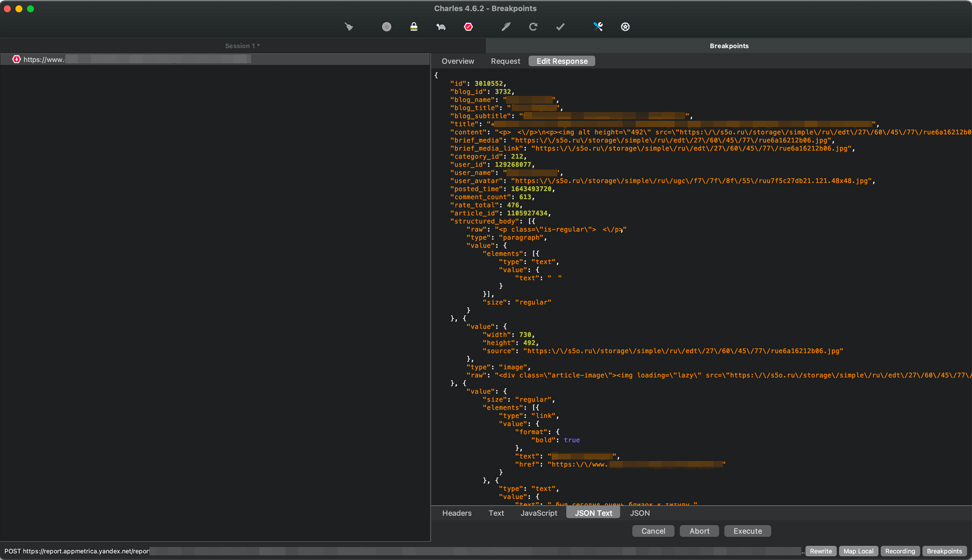The height and width of the screenshot is (560, 972).
Task: Open Compose with the pen icon
Action: click(506, 27)
